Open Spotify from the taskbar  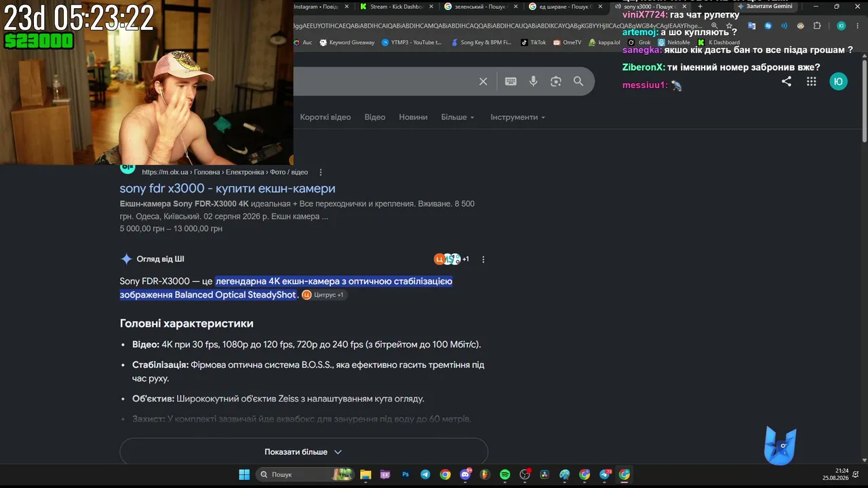(x=505, y=474)
